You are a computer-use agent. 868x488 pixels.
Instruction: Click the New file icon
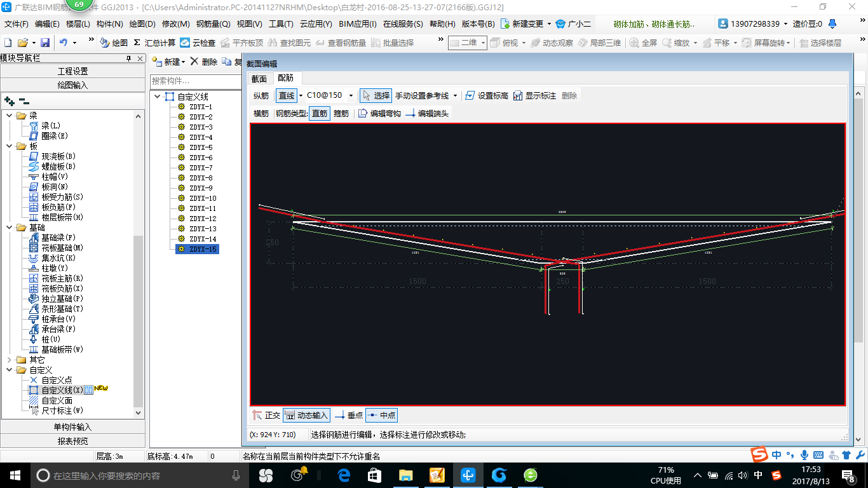click(8, 43)
